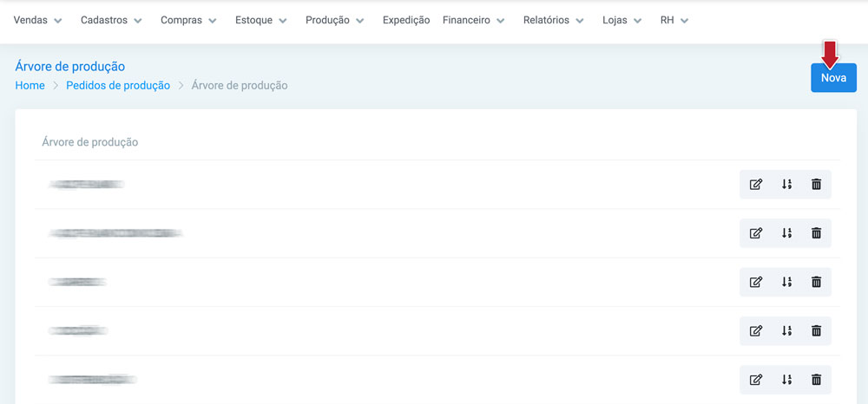Expand the Vendas dropdown chevron
Image resolution: width=868 pixels, height=404 pixels.
coord(58,21)
